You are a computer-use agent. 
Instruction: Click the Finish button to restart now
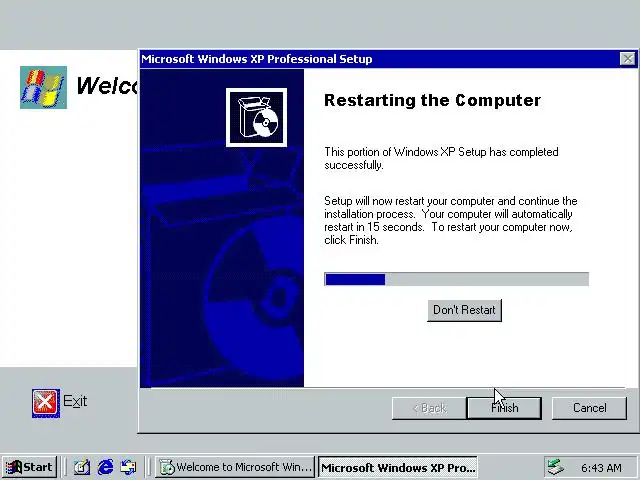click(x=504, y=408)
